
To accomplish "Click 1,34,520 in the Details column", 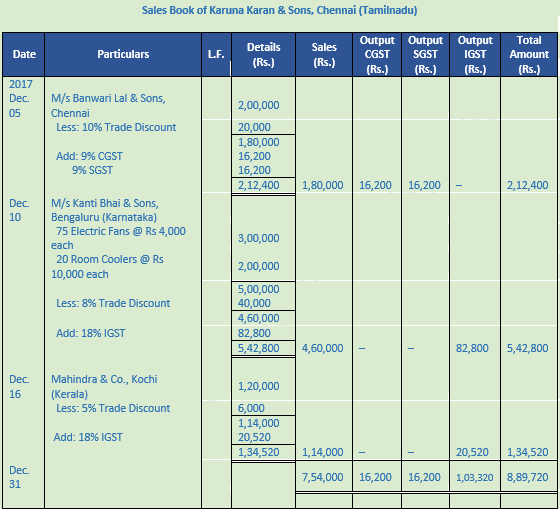I will pyautogui.click(x=259, y=452).
